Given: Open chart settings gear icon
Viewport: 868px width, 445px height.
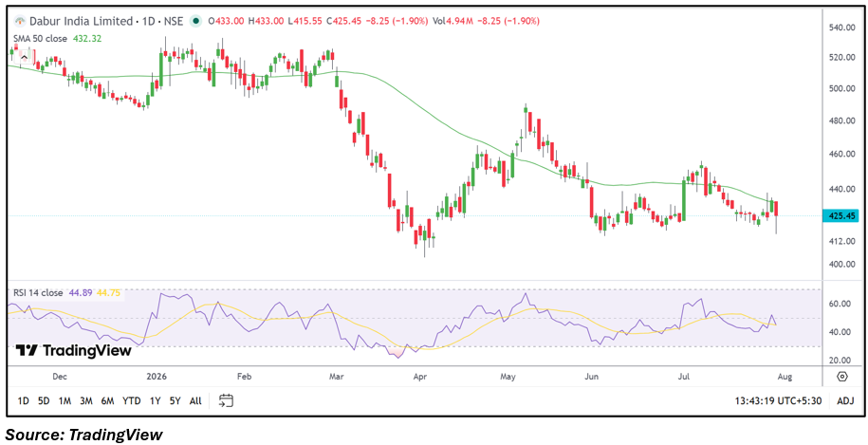Looking at the screenshot, I should click(842, 377).
